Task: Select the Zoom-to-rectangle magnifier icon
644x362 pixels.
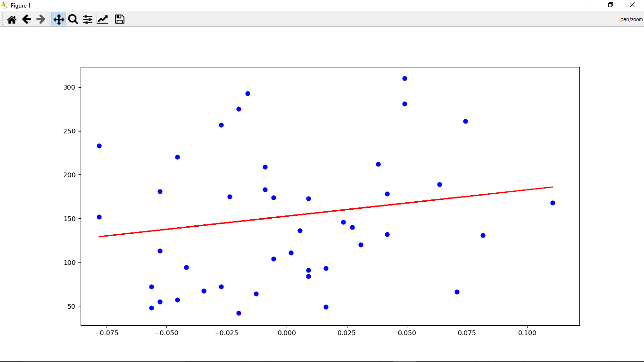Action: pos(73,19)
